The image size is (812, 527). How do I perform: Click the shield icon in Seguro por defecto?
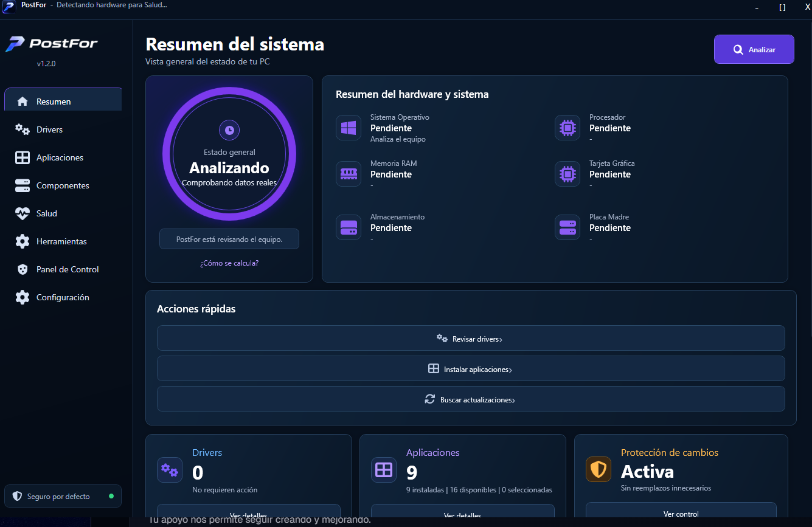[17, 497]
